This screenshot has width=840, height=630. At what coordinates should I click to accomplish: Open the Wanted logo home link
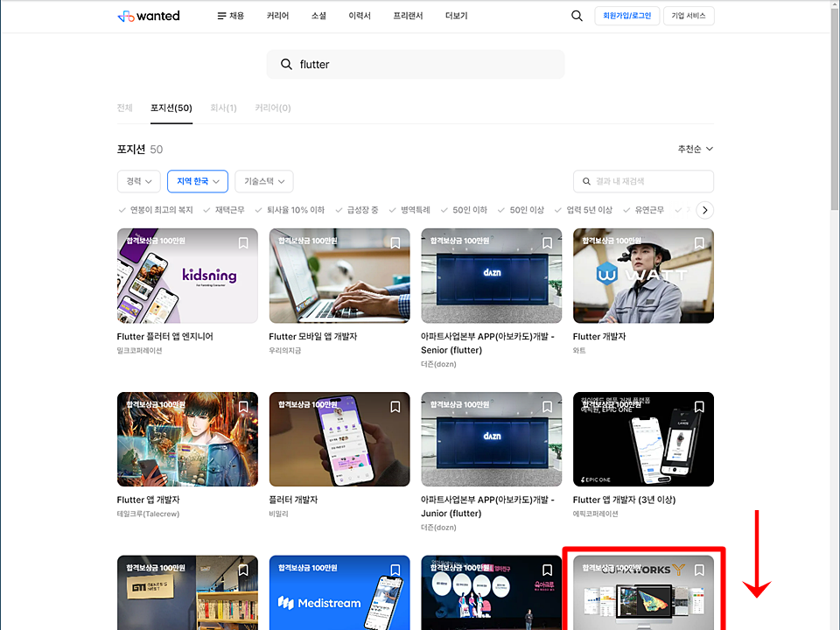coord(149,16)
